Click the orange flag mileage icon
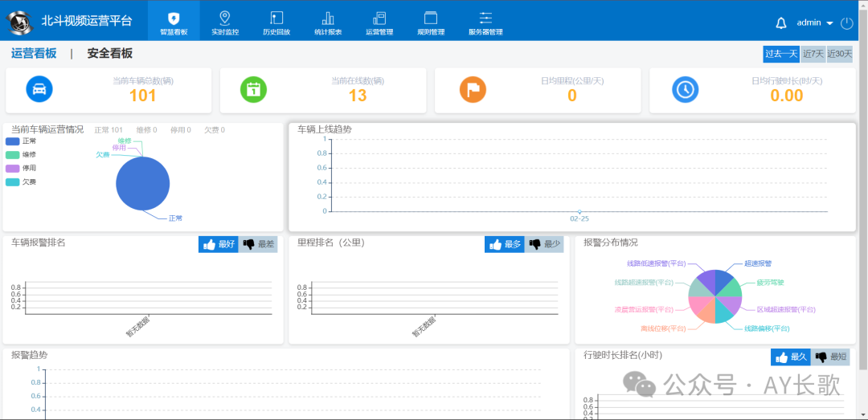 [x=473, y=89]
